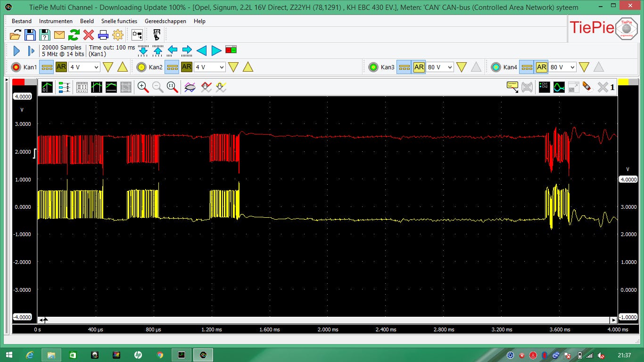Click the green refresh arrows icon
Viewport: 644px width, 362px height.
tap(74, 35)
